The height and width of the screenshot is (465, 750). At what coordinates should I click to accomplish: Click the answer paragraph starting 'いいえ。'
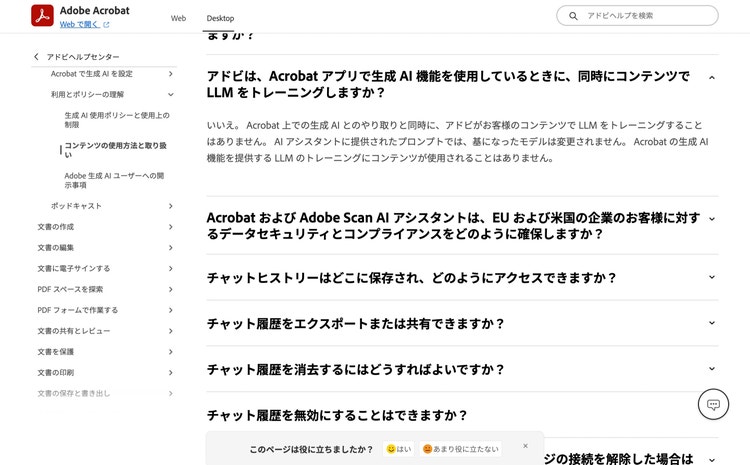coord(457,142)
